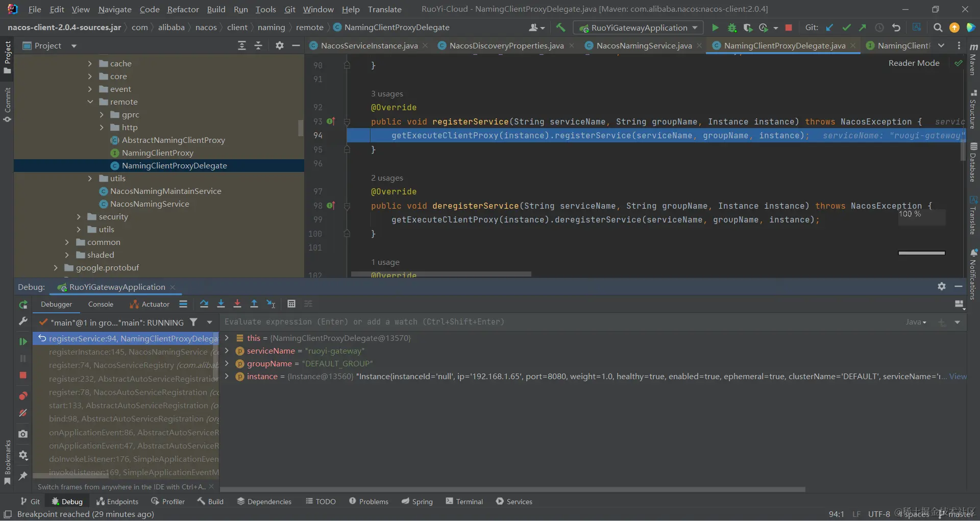Toggle Reader Mode in the editor
The image size is (980, 521).
point(914,63)
